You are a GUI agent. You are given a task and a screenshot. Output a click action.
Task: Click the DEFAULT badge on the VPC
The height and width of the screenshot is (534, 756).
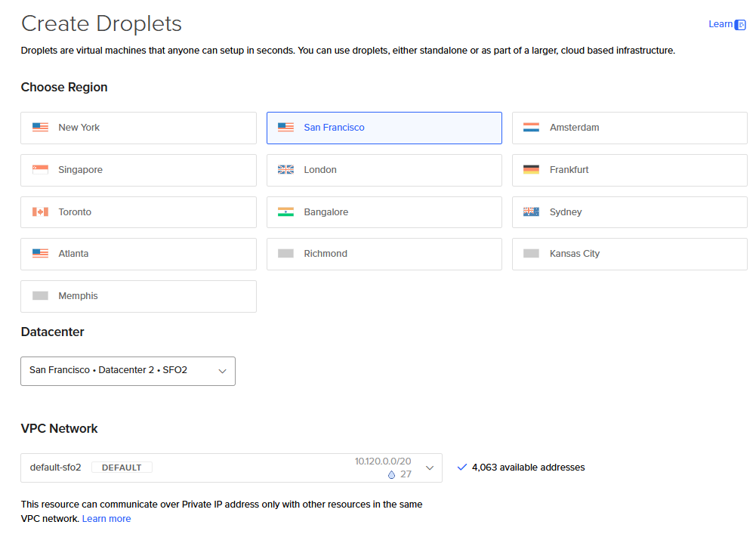pos(122,468)
